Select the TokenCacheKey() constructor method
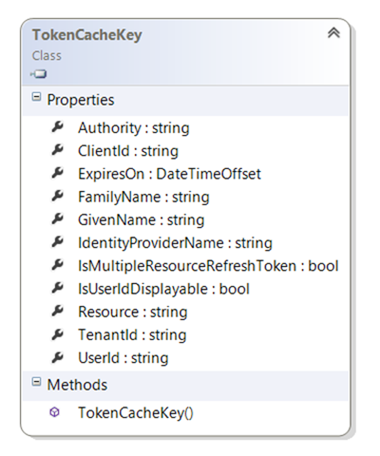The image size is (380, 456). tap(136, 413)
